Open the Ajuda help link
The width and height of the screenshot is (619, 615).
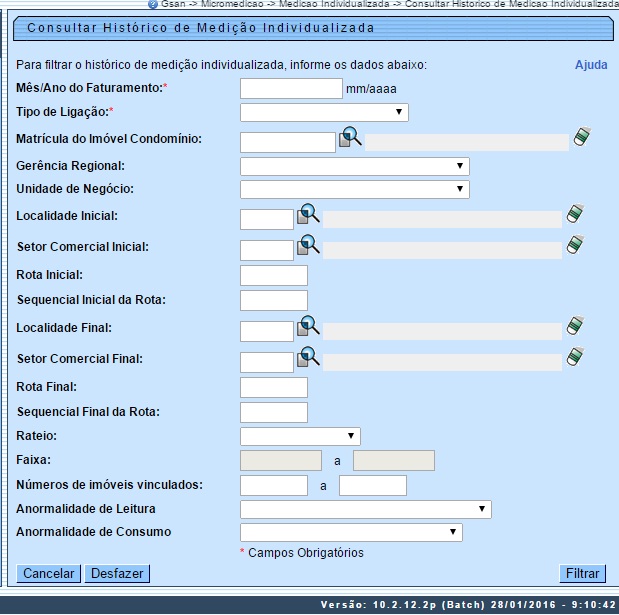[590, 65]
